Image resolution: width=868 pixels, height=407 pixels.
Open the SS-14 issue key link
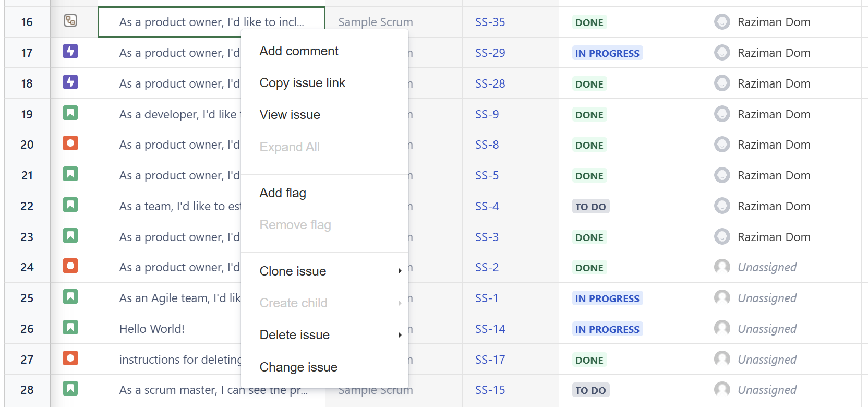click(x=490, y=329)
